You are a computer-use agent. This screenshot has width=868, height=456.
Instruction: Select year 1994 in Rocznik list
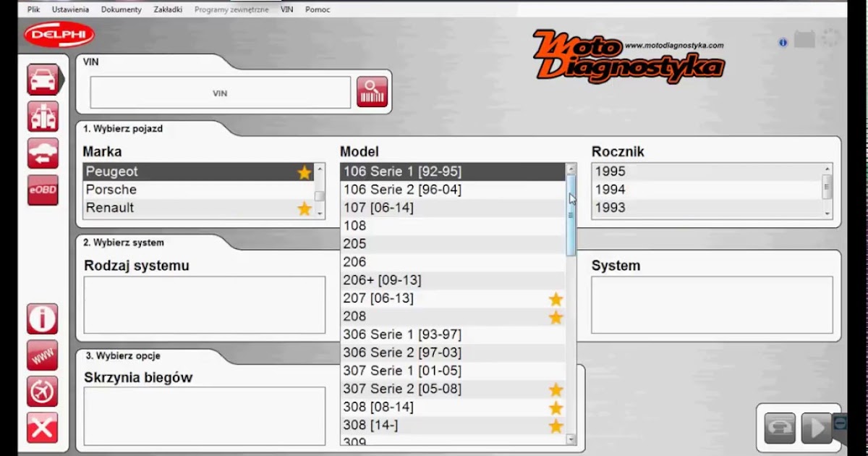707,190
